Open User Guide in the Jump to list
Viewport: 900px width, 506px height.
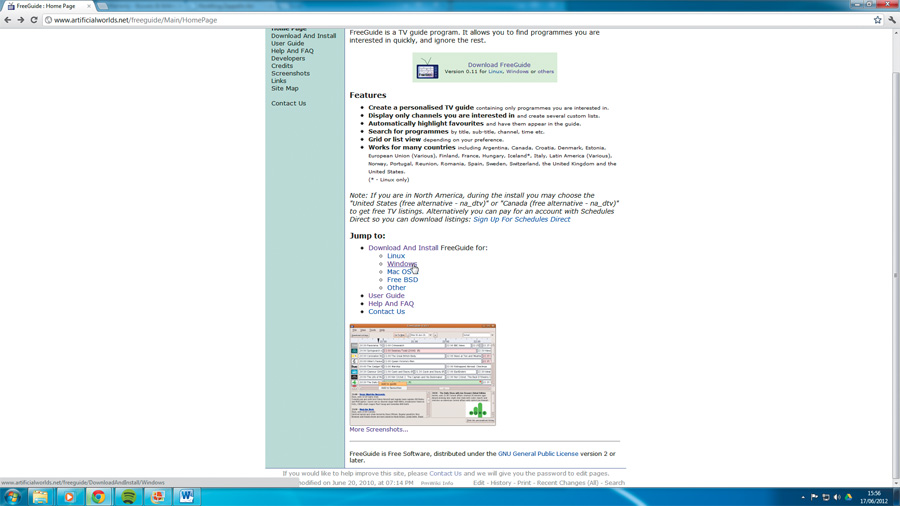[x=386, y=295]
